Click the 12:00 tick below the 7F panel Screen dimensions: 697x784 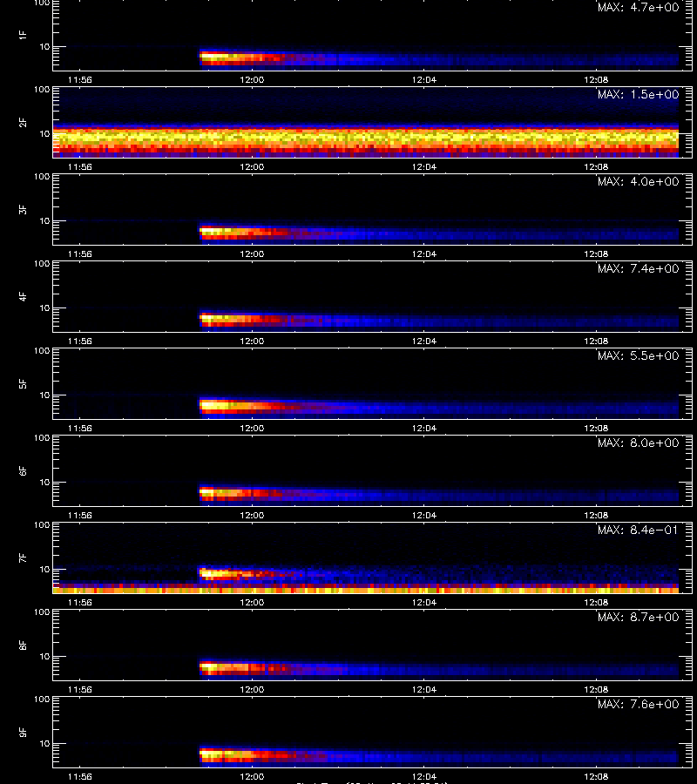tap(252, 602)
